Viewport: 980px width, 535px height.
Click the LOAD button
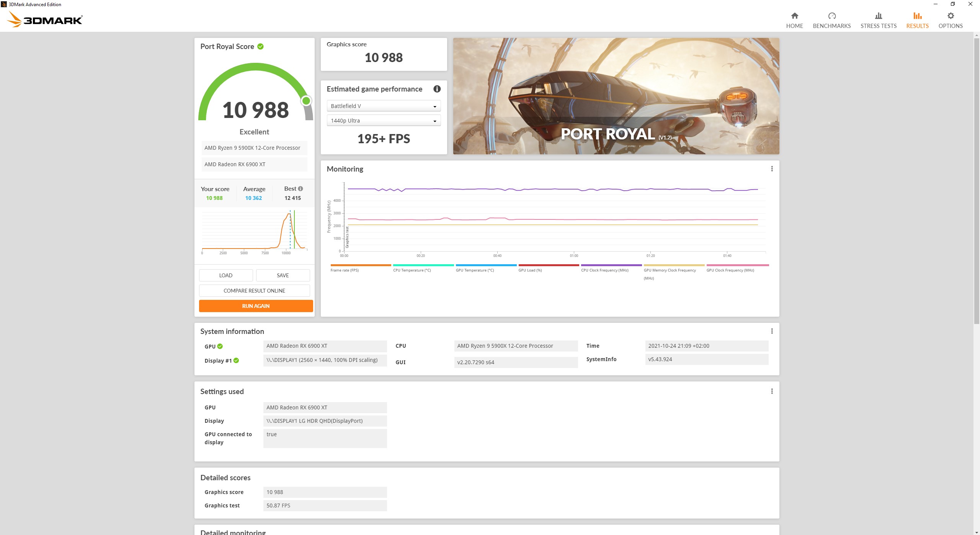coord(226,275)
